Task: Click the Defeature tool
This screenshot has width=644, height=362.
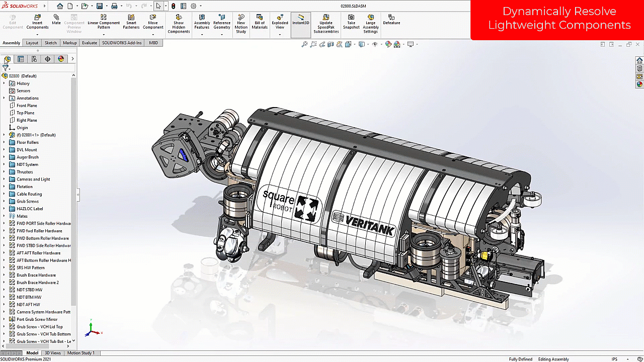Action: (391, 20)
